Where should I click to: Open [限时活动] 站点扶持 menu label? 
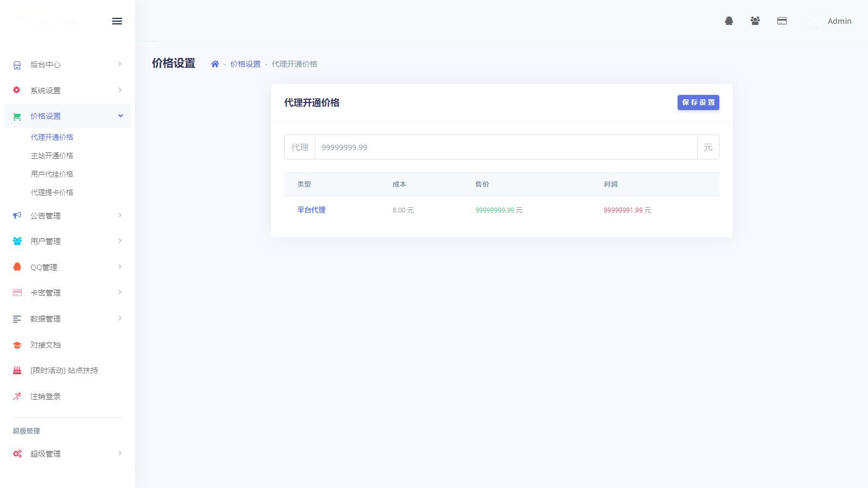[64, 370]
